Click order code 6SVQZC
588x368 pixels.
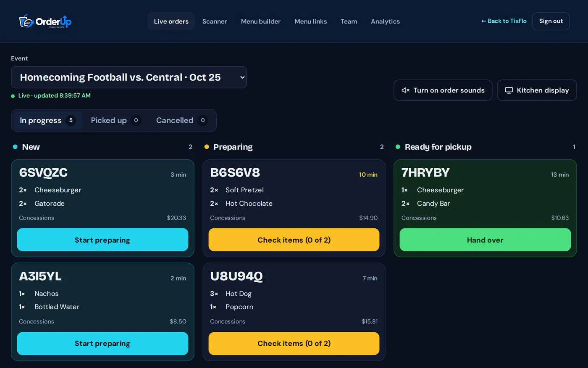pyautogui.click(x=43, y=173)
